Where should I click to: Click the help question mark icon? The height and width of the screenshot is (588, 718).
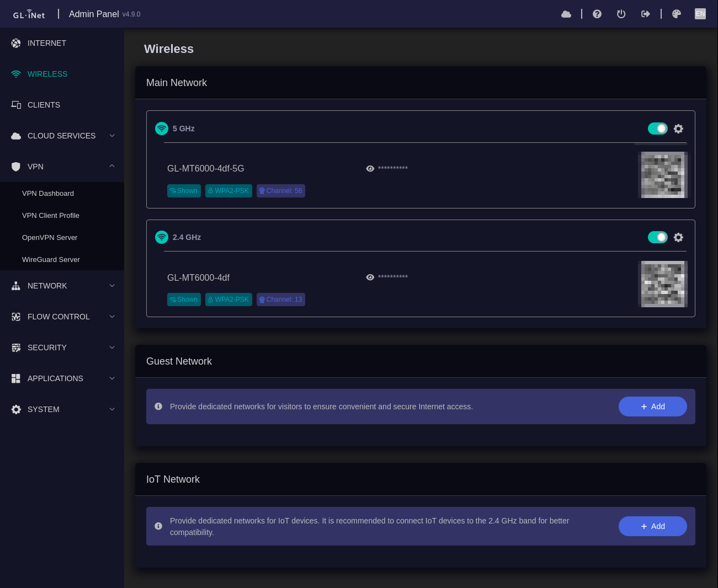point(597,14)
